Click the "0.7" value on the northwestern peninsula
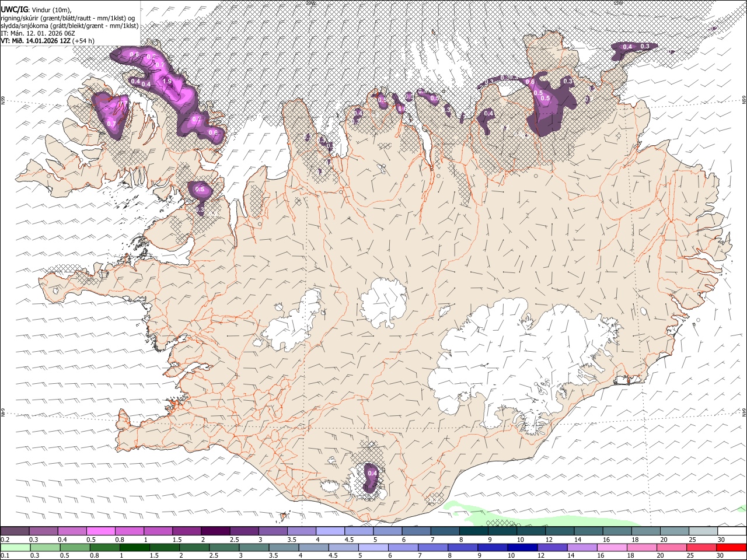Image resolution: width=747 pixels, height=560 pixels. click(x=111, y=123)
